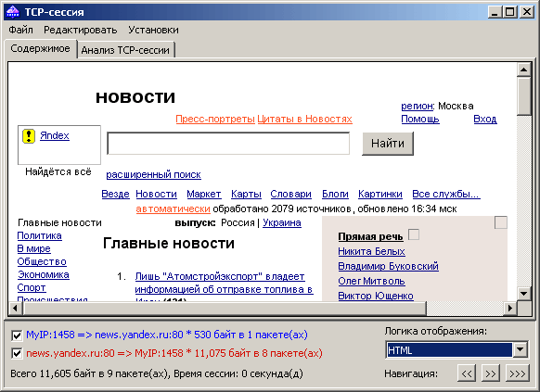The height and width of the screenshot is (392, 540).
Task: Open the Никита Белых link
Action: tap(371, 251)
